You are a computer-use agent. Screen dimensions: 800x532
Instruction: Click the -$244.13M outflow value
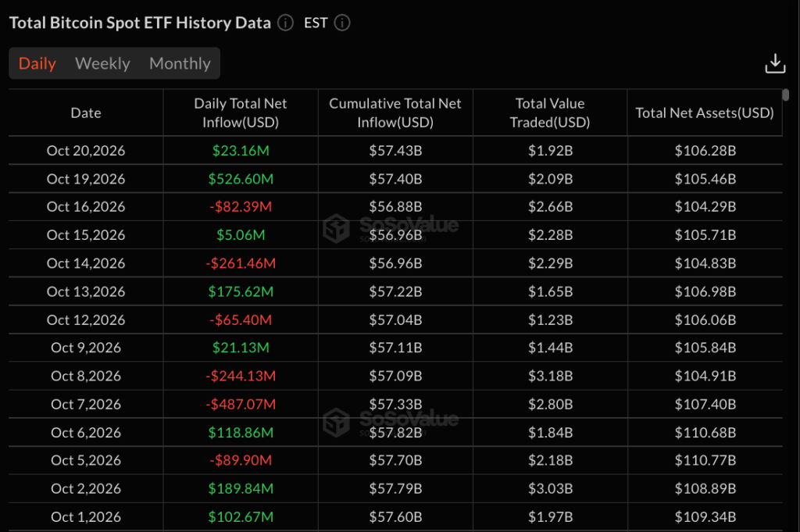coord(241,376)
